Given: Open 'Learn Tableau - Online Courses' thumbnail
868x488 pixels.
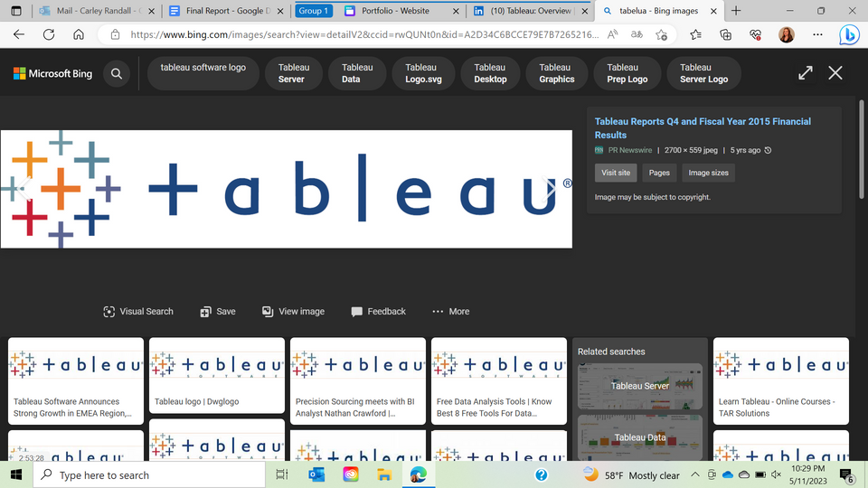Looking at the screenshot, I should tap(780, 380).
